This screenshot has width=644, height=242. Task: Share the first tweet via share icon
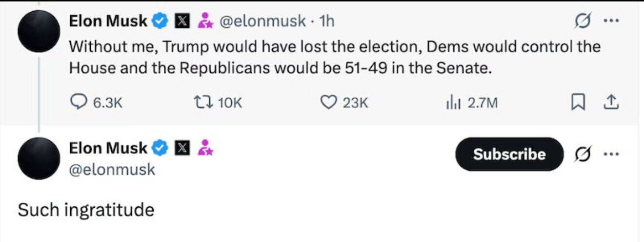click(611, 102)
